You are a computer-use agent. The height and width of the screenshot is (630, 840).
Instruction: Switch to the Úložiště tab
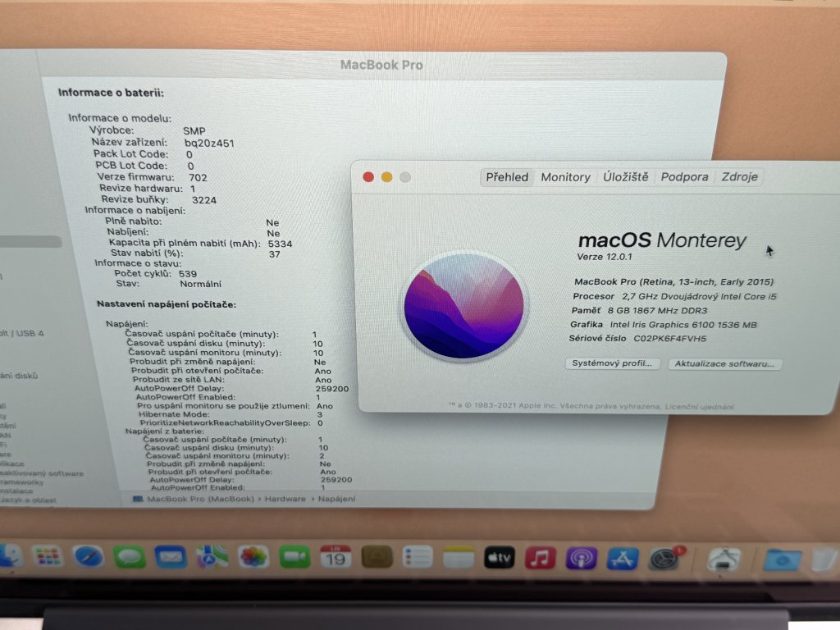pos(626,177)
